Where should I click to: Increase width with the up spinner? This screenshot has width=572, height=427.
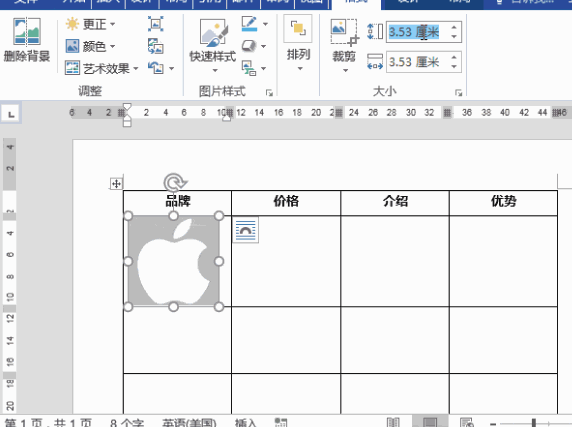click(454, 57)
